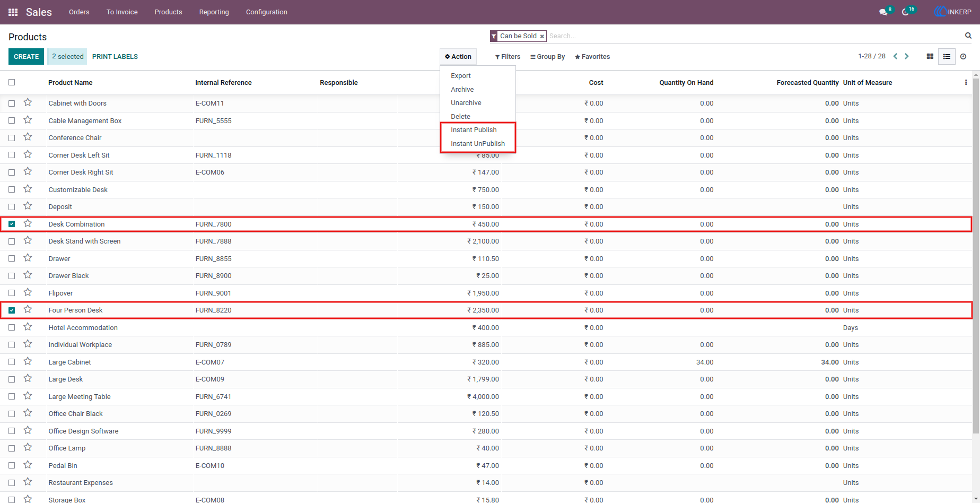Open the Configuration menu
This screenshot has width=980, height=503.
(x=267, y=12)
